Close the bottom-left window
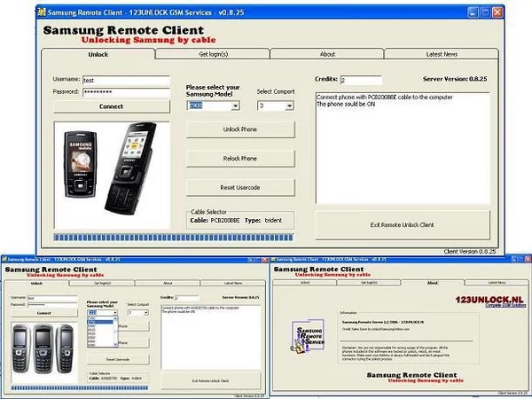Image resolution: width=532 pixels, height=399 pixels. 264,260
